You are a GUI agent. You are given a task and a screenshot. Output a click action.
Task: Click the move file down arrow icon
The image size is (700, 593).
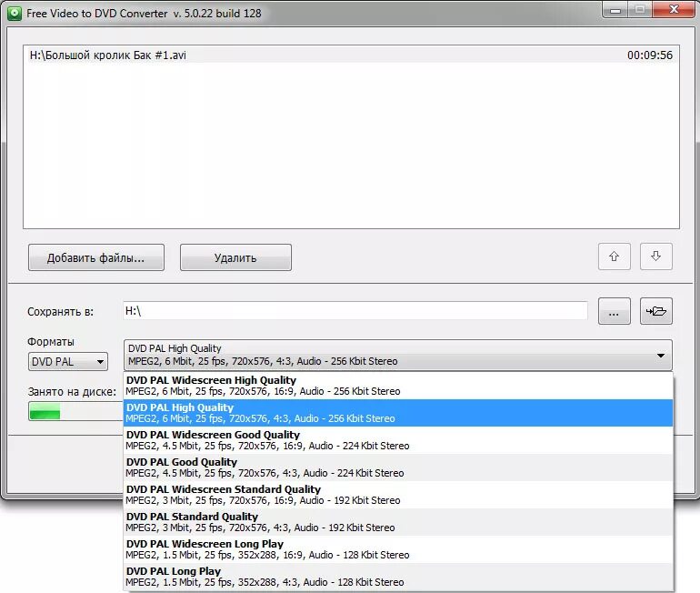pos(655,256)
